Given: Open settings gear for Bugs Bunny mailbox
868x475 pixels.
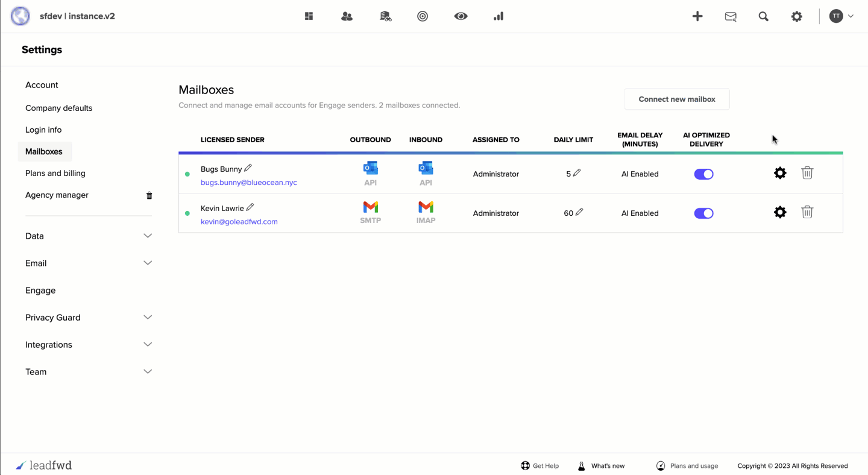Looking at the screenshot, I should tap(780, 174).
